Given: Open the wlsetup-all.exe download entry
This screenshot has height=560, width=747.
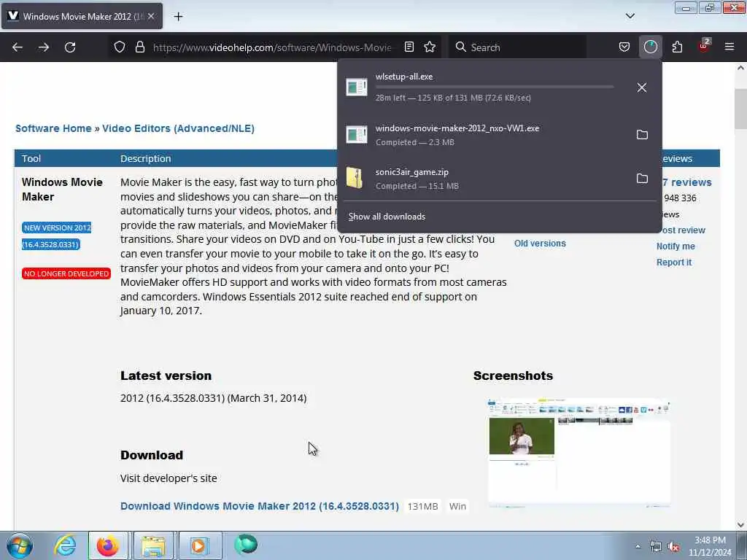Looking at the screenshot, I should click(x=483, y=87).
